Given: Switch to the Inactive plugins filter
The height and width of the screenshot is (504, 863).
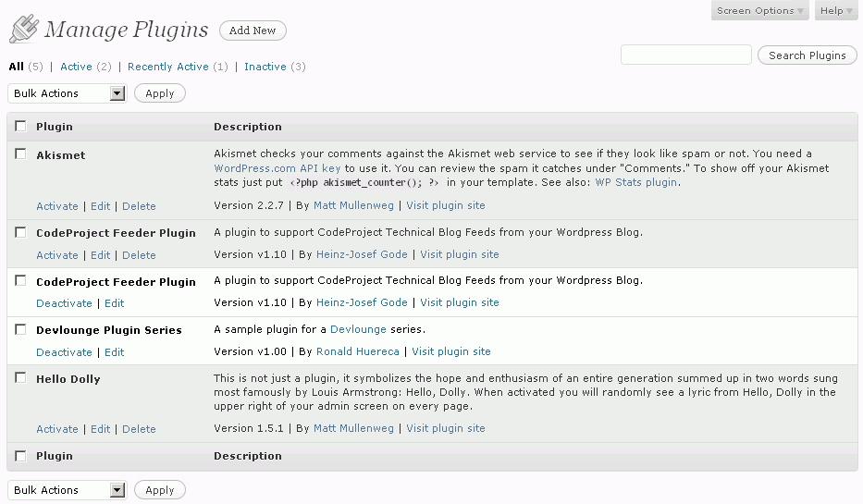Looking at the screenshot, I should [265, 67].
